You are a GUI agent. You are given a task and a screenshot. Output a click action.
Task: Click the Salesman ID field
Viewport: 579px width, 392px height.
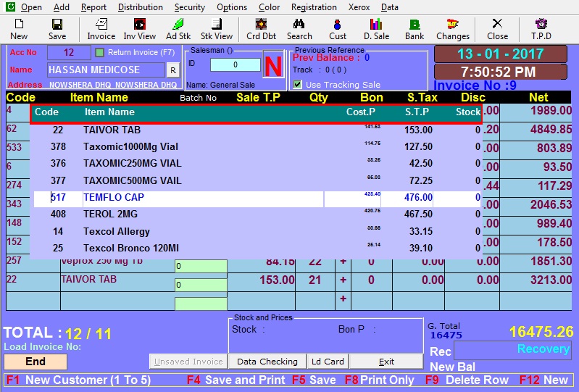[x=236, y=65]
